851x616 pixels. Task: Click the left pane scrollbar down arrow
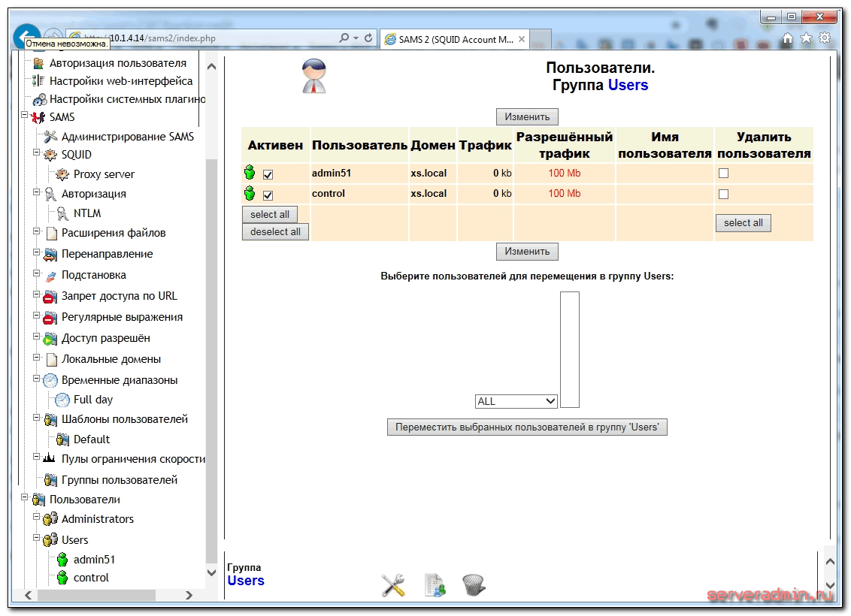[x=212, y=572]
